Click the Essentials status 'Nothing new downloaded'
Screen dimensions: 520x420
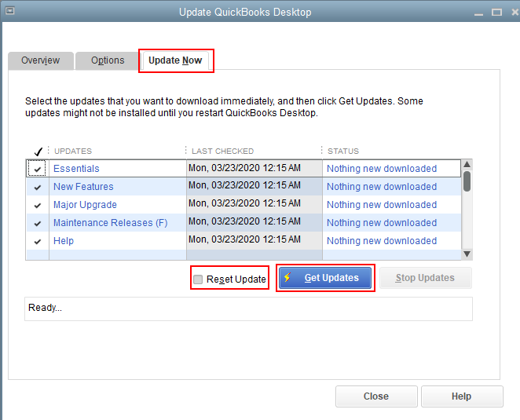(382, 169)
